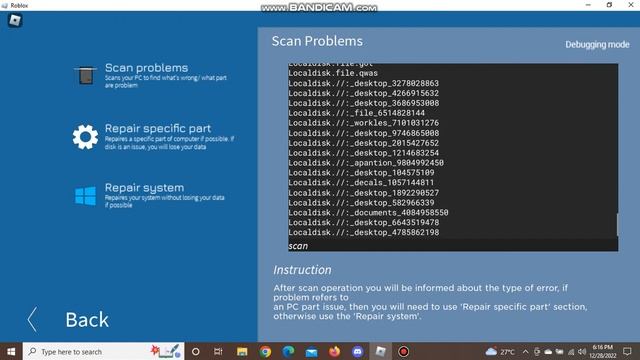The image size is (640, 360).
Task: Open the Bandicam recorder taskbar icon
Action: coord(404,351)
